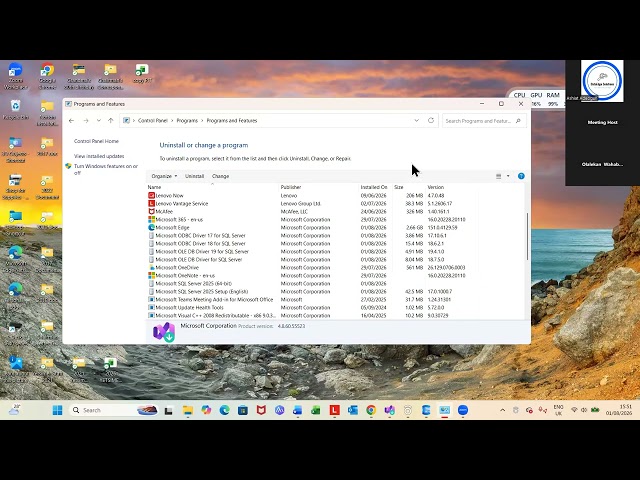Open the Organize dropdown menu

[164, 176]
